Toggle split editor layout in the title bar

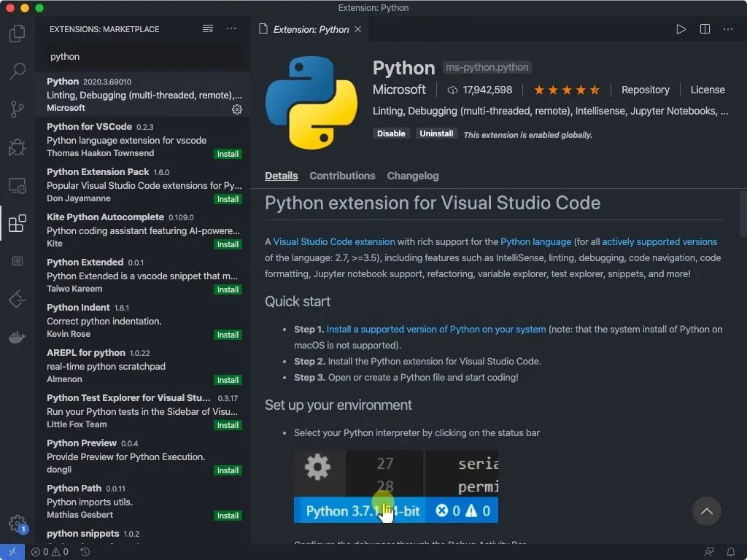(705, 29)
